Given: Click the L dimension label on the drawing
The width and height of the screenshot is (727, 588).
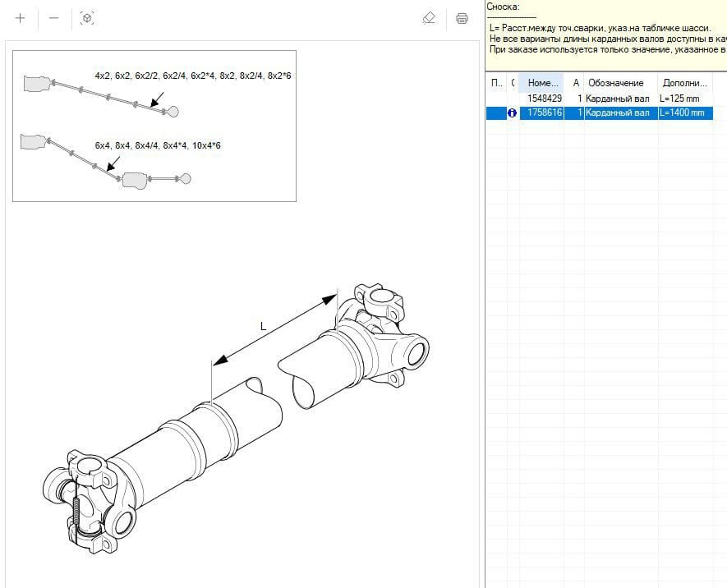Looking at the screenshot, I should (263, 326).
